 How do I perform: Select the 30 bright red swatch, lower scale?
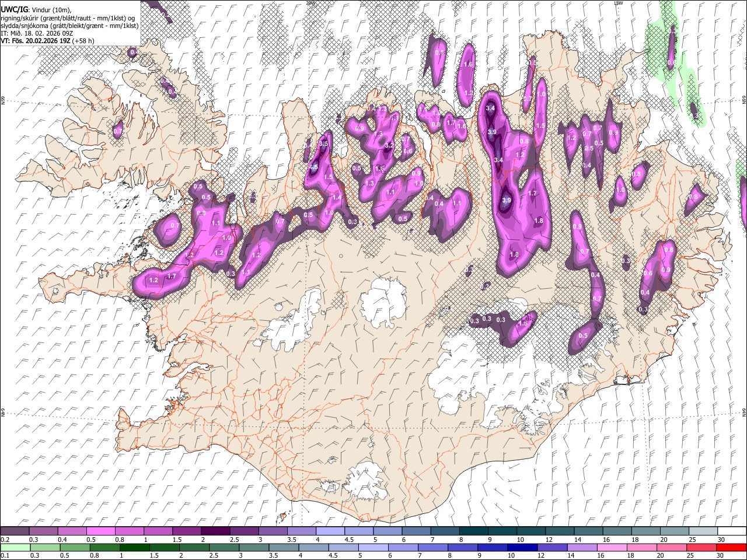[x=731, y=547]
